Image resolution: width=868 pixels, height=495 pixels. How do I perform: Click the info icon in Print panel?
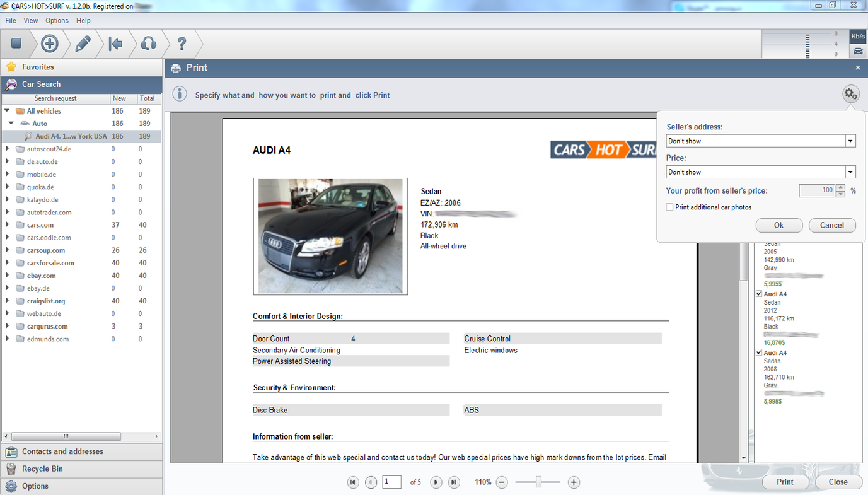[x=180, y=94]
